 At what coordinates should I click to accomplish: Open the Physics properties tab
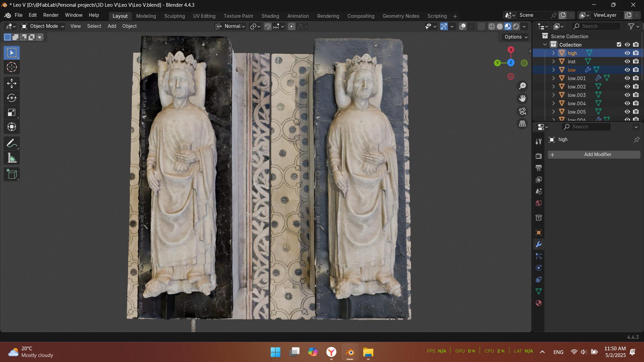coord(539,268)
